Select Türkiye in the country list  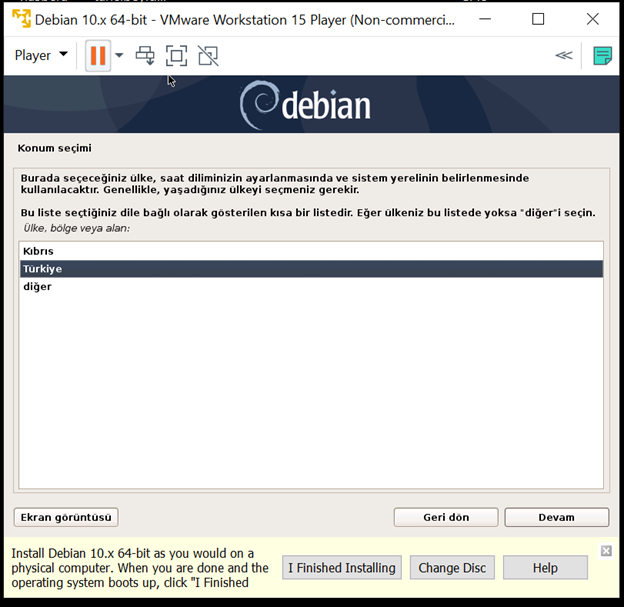coord(311,269)
